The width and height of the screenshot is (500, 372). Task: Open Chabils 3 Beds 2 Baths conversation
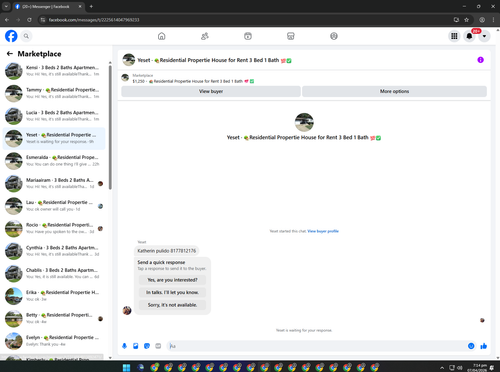pos(54,273)
